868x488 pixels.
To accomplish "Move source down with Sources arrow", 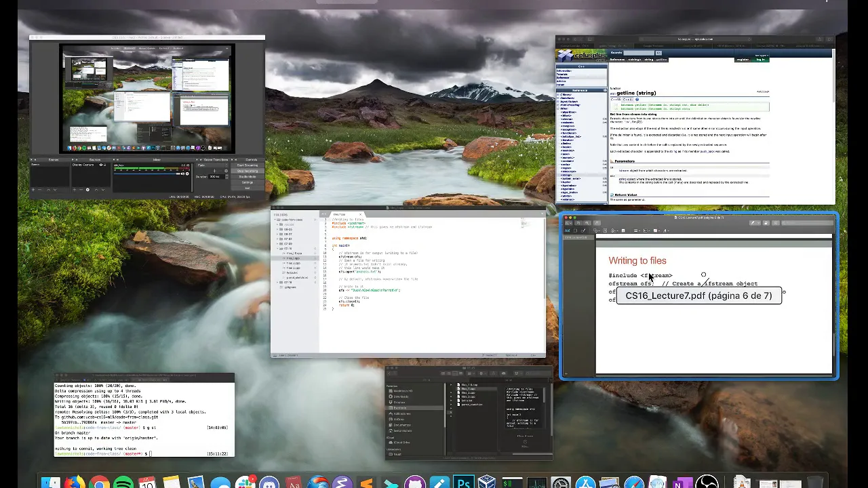I will [103, 190].
